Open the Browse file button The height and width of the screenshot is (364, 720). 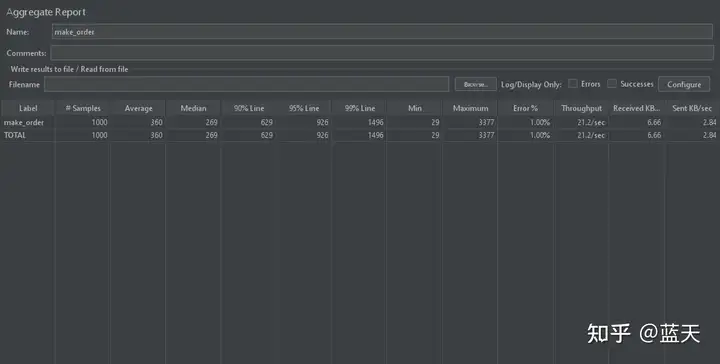tap(475, 84)
